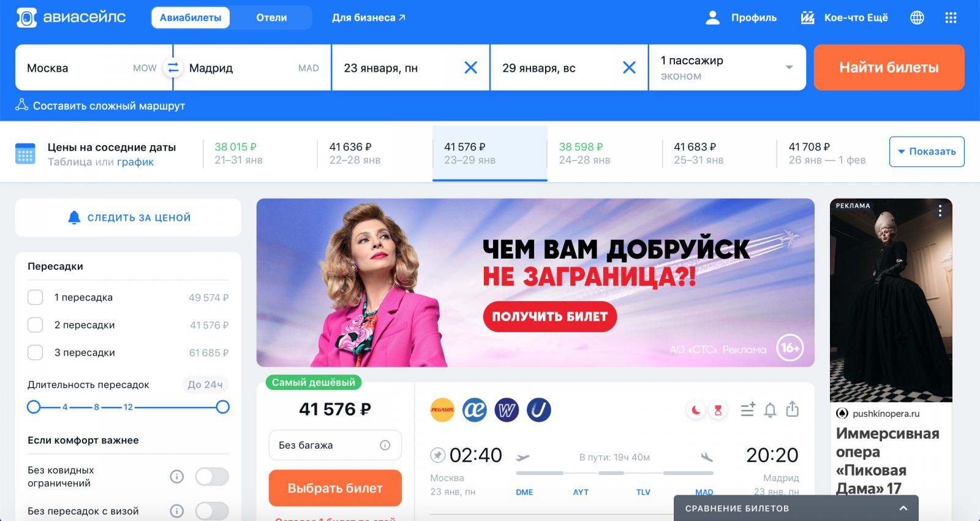Click the Мадрид destination field
This screenshot has height=521, width=980.
pos(252,67)
